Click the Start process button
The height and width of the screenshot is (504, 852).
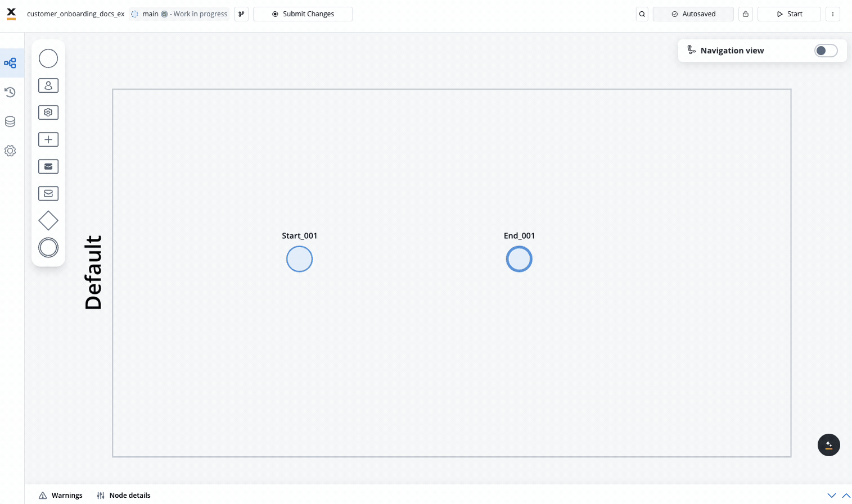point(789,14)
